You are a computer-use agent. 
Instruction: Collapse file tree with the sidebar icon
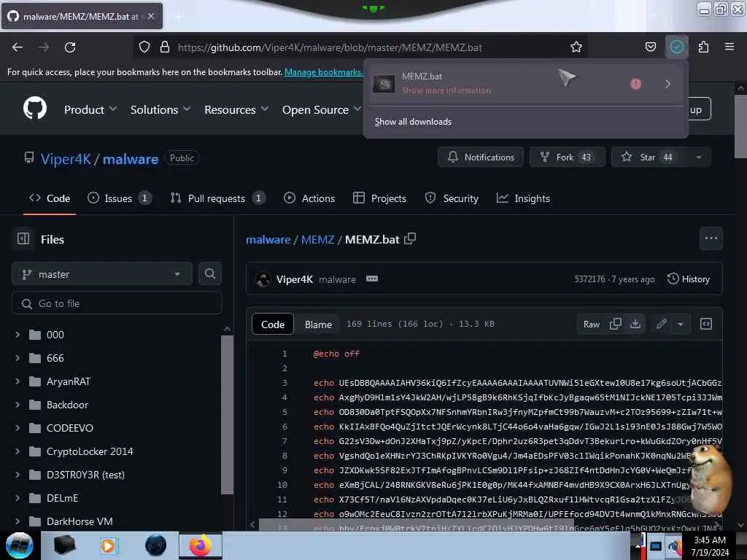point(23,238)
